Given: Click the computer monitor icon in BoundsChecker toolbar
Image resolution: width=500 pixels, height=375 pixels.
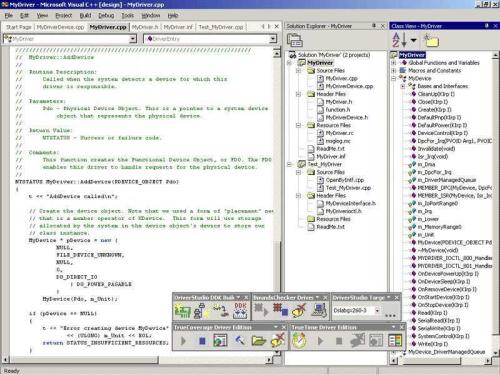Looking at the screenshot, I should point(319,310).
